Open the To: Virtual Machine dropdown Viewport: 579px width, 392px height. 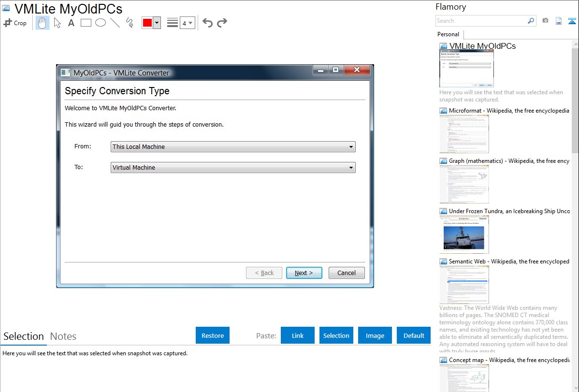click(233, 167)
